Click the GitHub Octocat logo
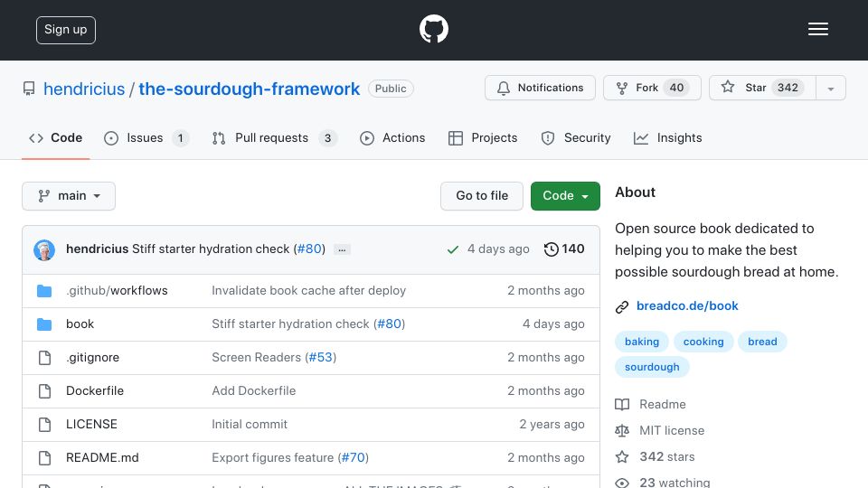 point(433,29)
